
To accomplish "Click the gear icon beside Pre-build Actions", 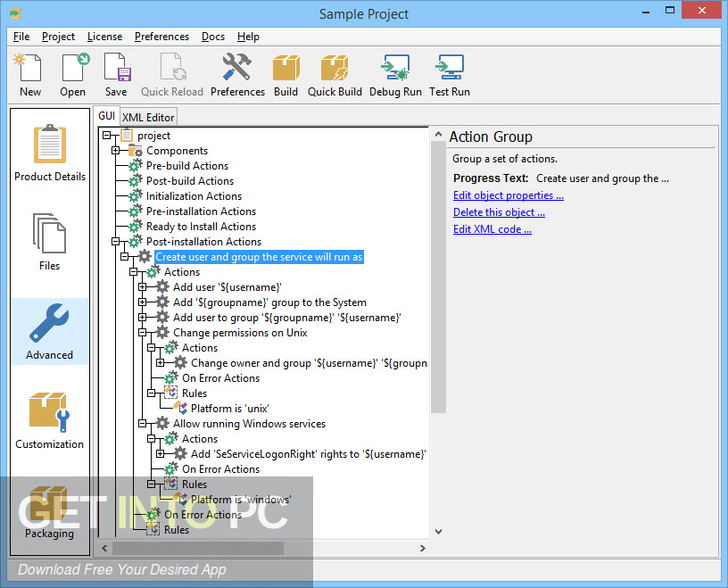I will pyautogui.click(x=135, y=166).
